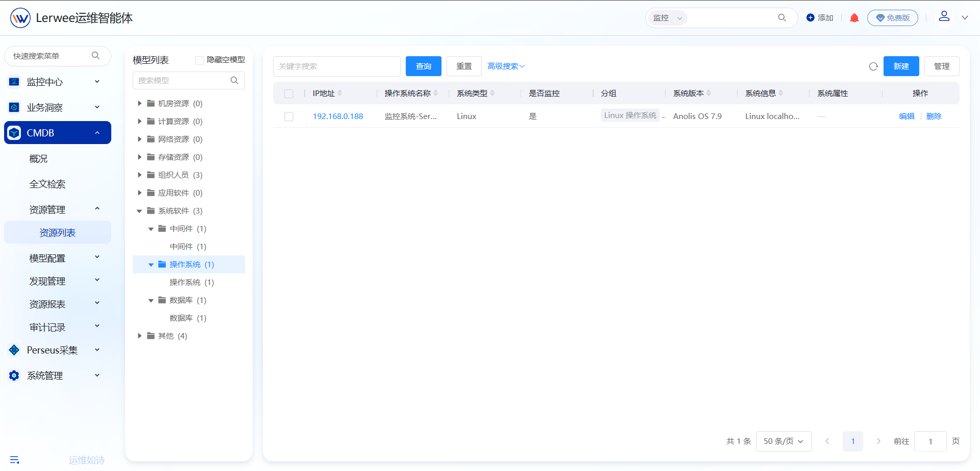Collapse the 数据库 folder node
Screen dimensions: 980x471
151,300
